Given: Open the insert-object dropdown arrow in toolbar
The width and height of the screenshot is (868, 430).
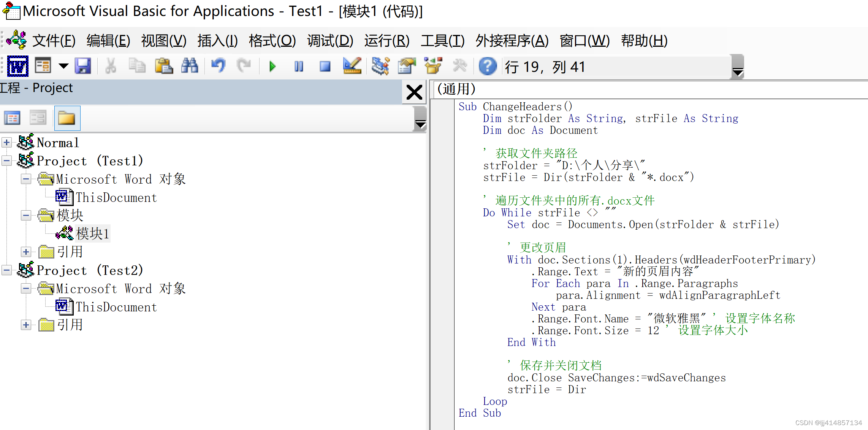Looking at the screenshot, I should [x=63, y=67].
